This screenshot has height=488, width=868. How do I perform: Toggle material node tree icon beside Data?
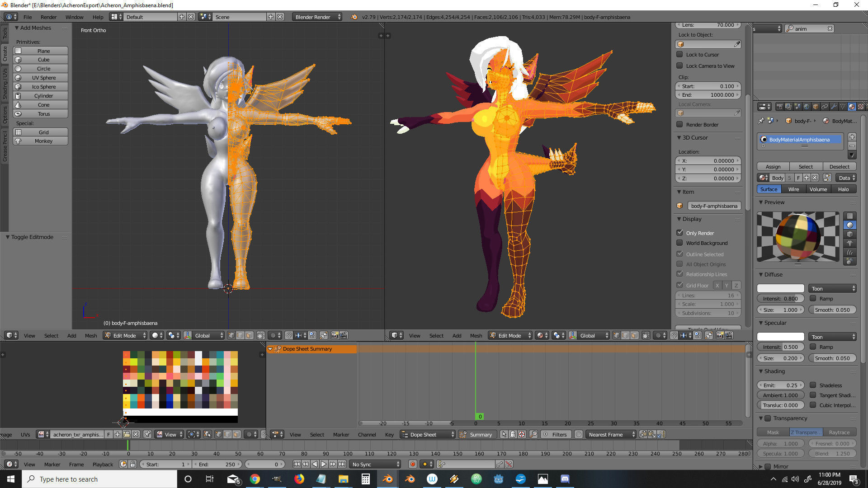pos(827,178)
